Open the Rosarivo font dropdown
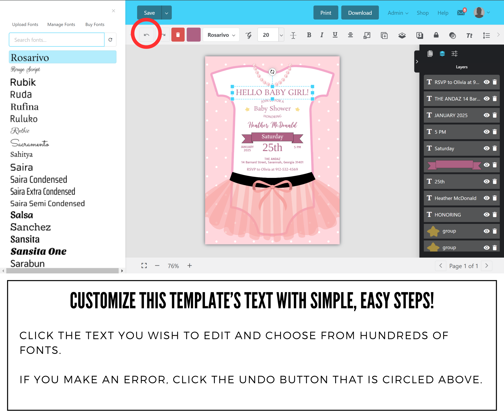The height and width of the screenshot is (420, 504). coord(221,35)
